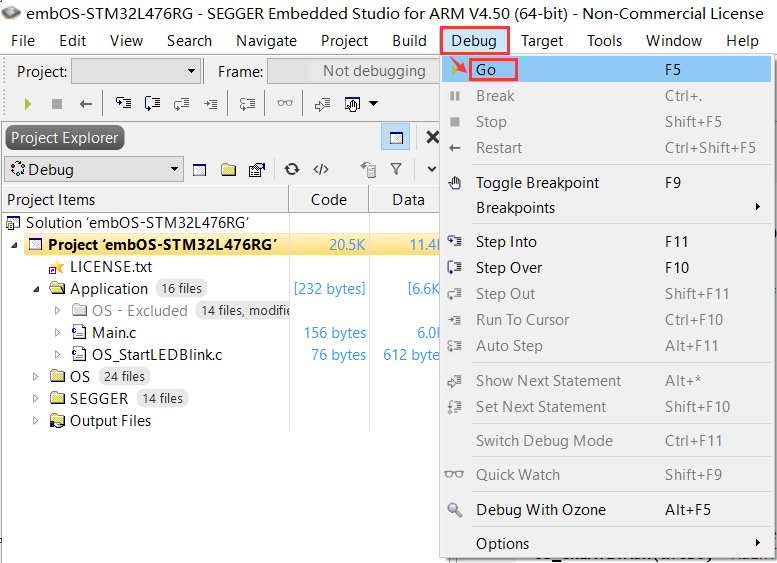This screenshot has width=777, height=563.
Task: Open the Tools menu
Action: click(x=605, y=41)
